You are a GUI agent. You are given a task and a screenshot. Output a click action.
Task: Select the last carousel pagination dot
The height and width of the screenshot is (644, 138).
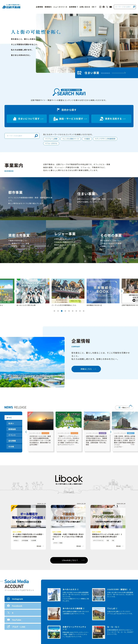click(84, 311)
